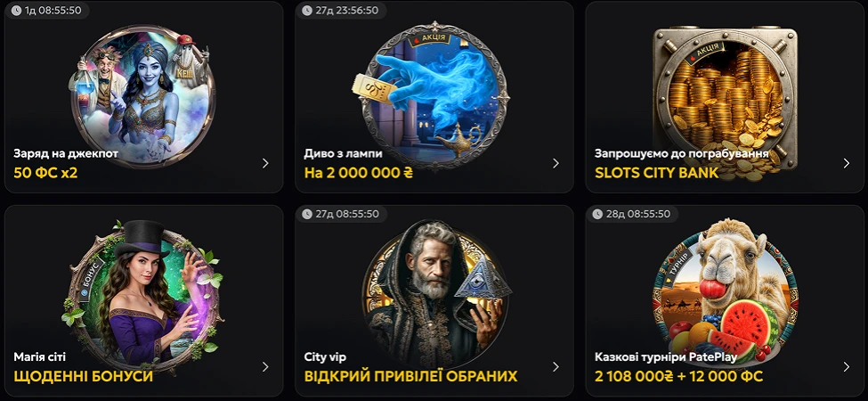Open ЩОДЕННІ БОНУСИ offer link
The image size is (868, 401).
click(83, 377)
